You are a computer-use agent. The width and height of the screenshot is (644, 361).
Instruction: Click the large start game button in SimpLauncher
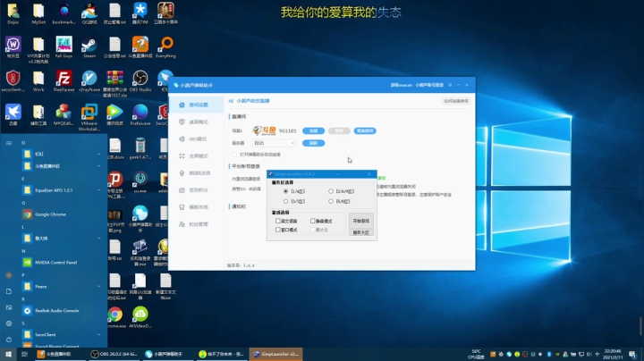[361, 221]
